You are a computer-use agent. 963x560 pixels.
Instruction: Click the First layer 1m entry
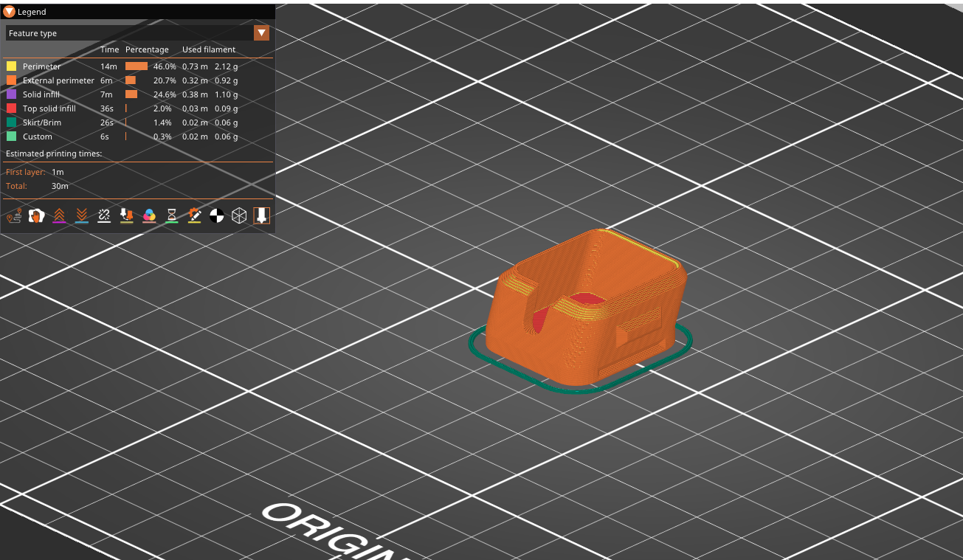point(35,172)
